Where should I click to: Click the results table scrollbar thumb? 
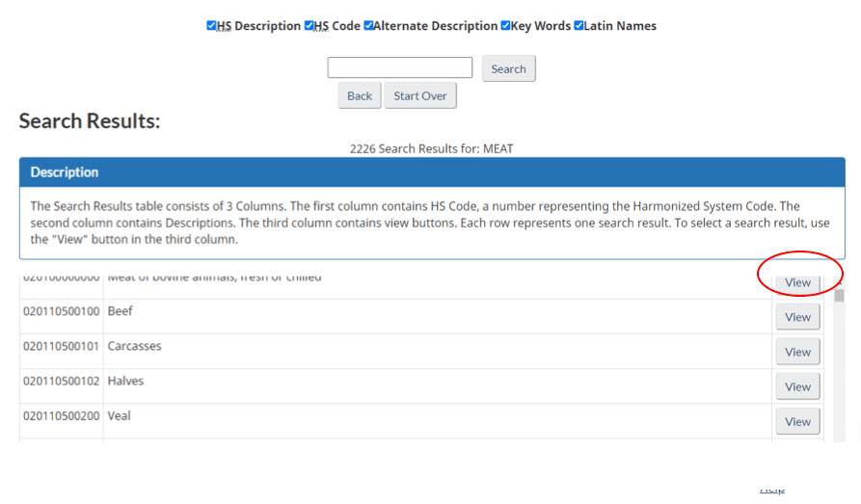click(839, 296)
